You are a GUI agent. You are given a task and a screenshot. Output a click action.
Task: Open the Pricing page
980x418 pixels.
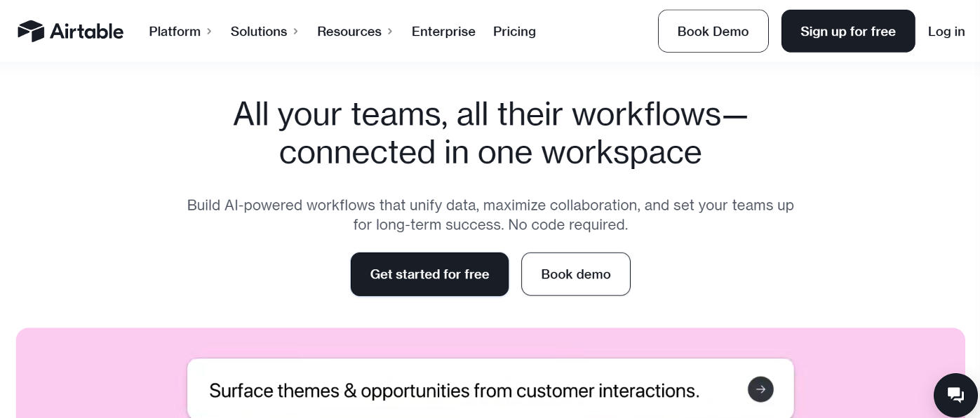[514, 32]
